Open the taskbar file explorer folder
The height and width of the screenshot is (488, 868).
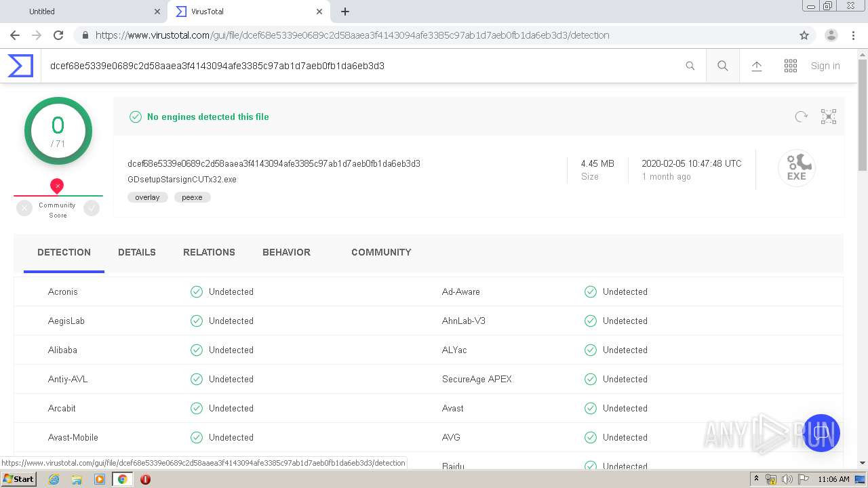click(77, 479)
